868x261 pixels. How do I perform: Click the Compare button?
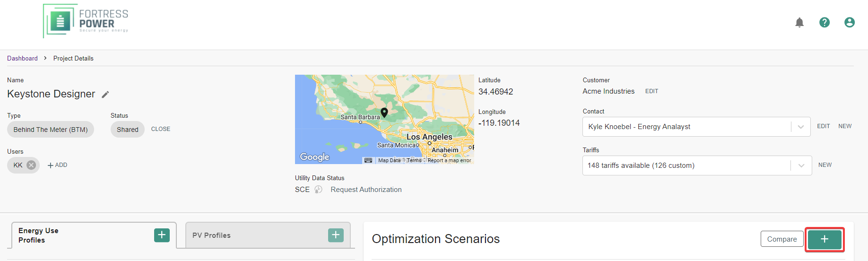click(x=782, y=239)
